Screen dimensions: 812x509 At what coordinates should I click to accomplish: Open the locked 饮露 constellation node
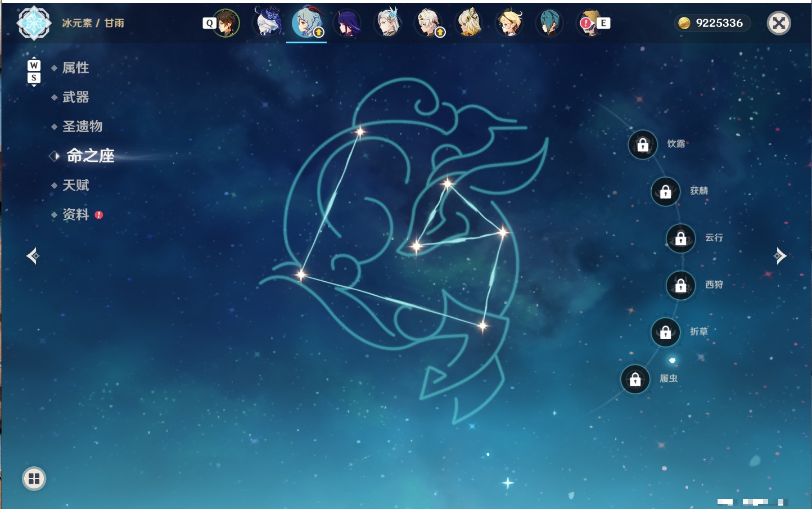(x=643, y=145)
